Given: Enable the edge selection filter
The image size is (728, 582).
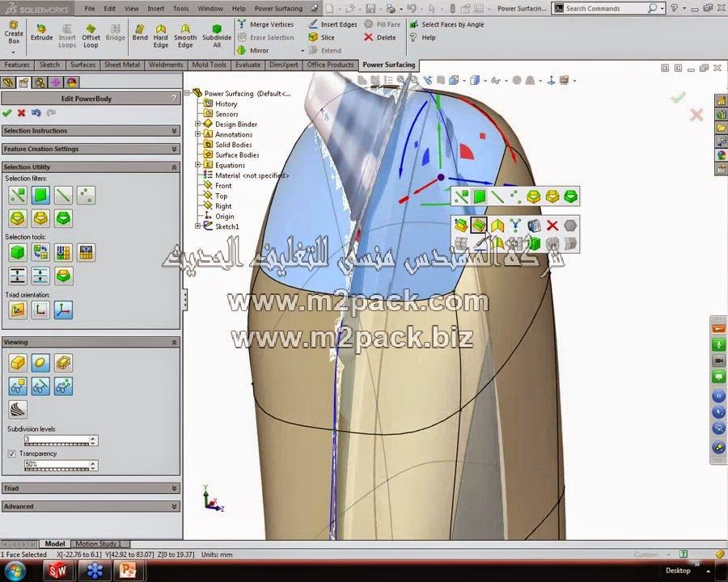Looking at the screenshot, I should (x=63, y=196).
